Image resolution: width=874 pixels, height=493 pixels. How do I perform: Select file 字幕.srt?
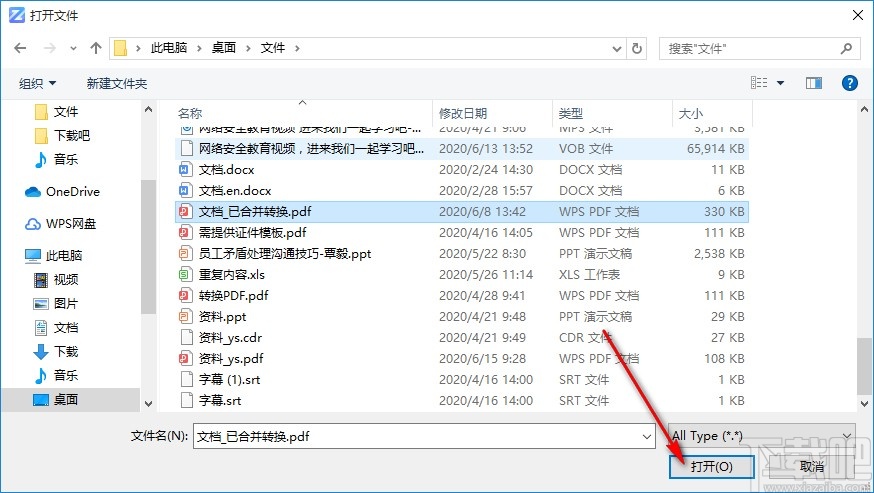462,400
